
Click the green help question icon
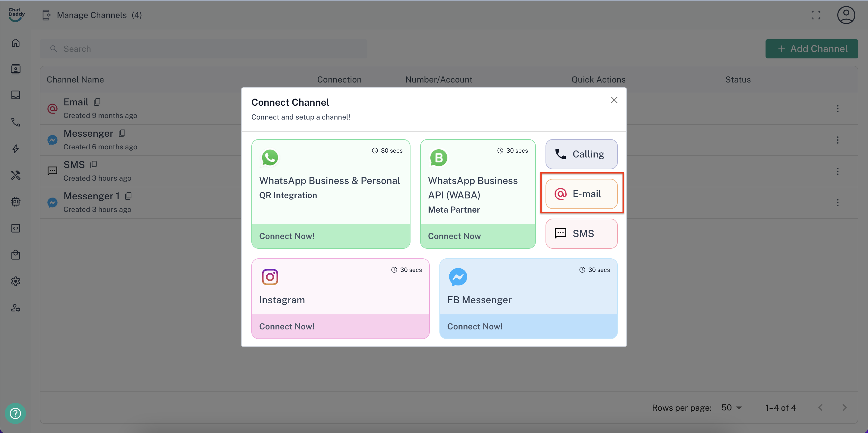[15, 413]
